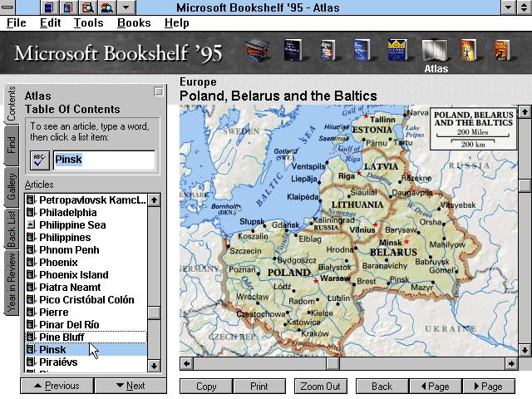Viewport: 532px width, 399px height.
Task: Click the map horizontal scroll right arrow
Action: (511, 364)
